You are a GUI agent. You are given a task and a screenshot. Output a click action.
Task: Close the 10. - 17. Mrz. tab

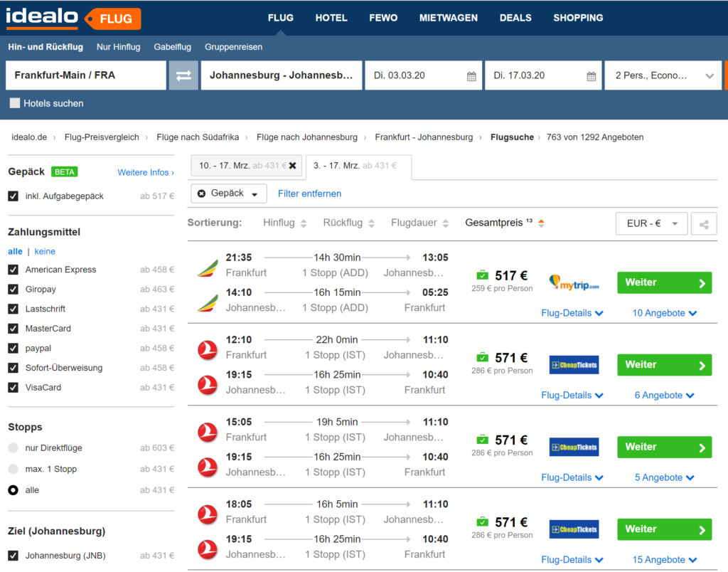pyautogui.click(x=292, y=166)
